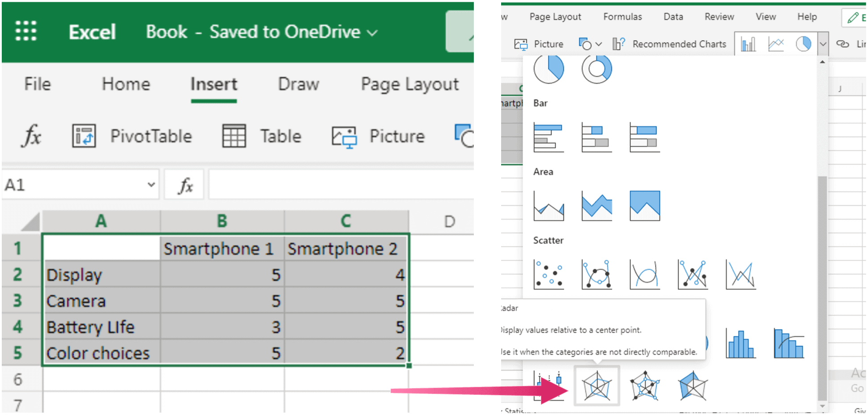Open Page Layout tab in left window
The image size is (868, 415).
point(410,84)
